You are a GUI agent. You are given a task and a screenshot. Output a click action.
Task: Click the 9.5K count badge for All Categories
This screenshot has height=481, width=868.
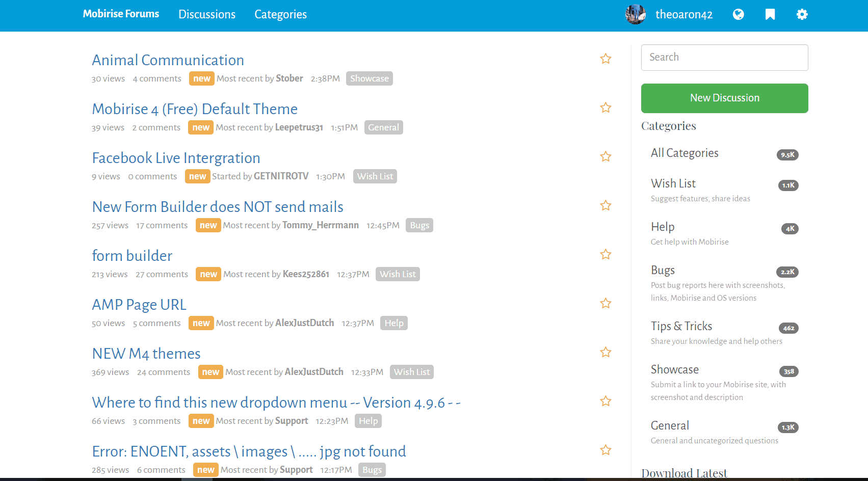(787, 155)
